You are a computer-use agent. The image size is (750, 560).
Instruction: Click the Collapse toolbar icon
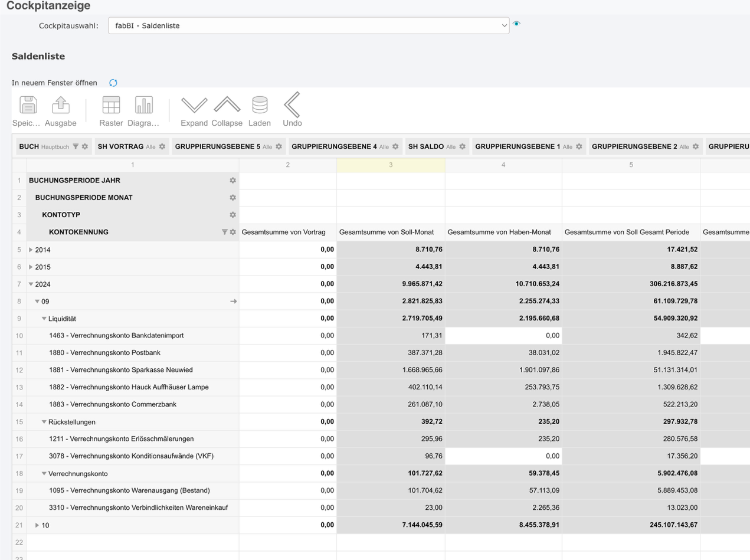[227, 105]
